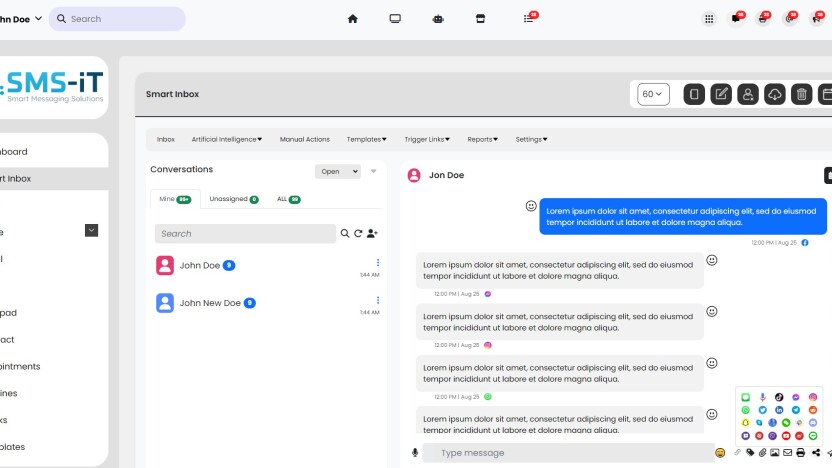Image resolution: width=832 pixels, height=468 pixels.
Task: Click the edit pencil icon button
Action: pyautogui.click(x=721, y=94)
